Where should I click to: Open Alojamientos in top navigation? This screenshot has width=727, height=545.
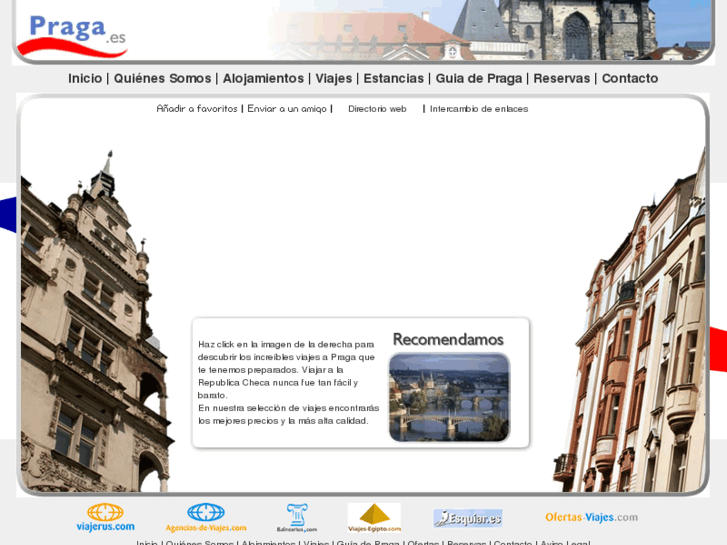point(263,78)
